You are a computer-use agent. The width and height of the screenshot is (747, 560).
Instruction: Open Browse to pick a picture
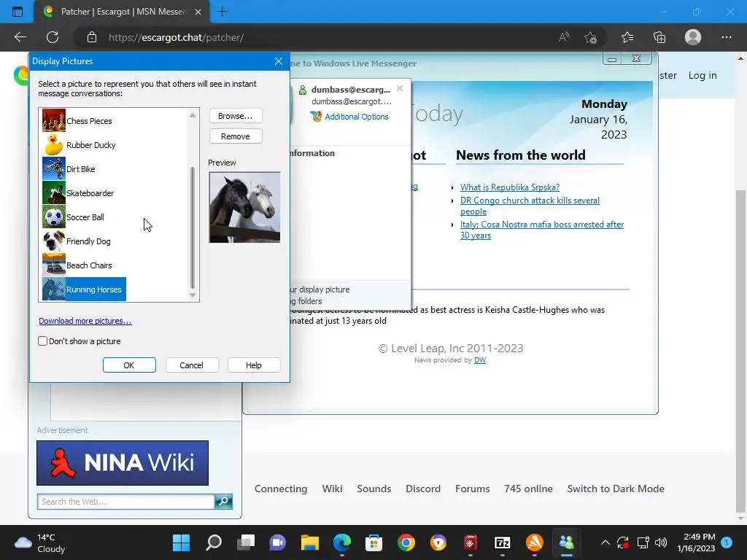point(236,116)
